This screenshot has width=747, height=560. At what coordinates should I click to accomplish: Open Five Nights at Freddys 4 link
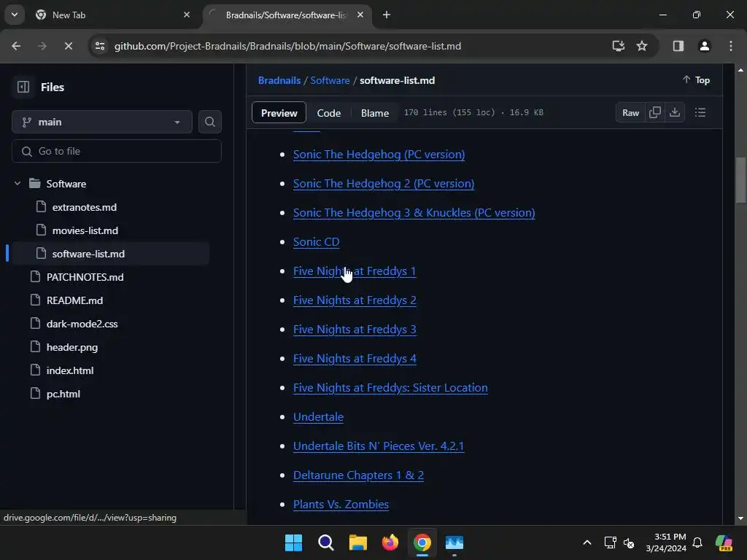(355, 358)
